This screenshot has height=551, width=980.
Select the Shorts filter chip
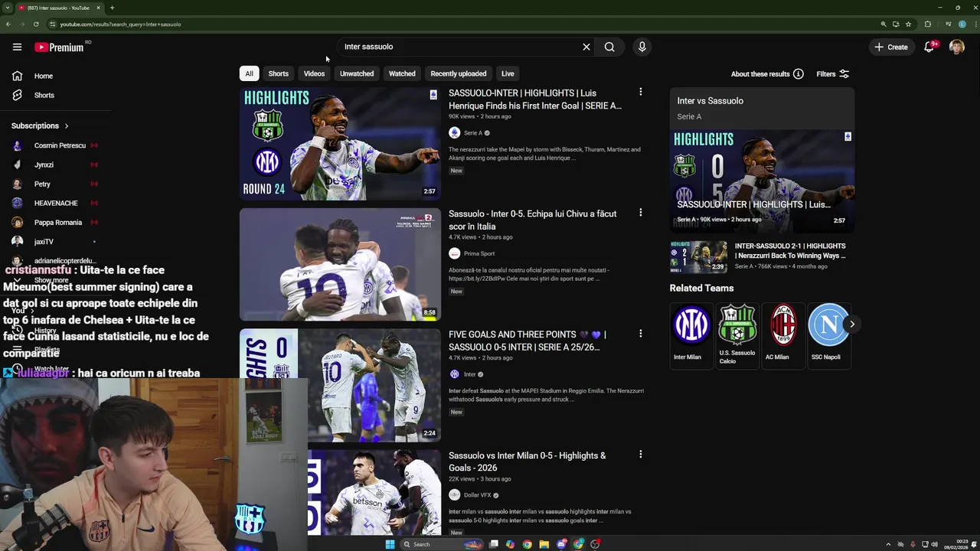pyautogui.click(x=278, y=73)
